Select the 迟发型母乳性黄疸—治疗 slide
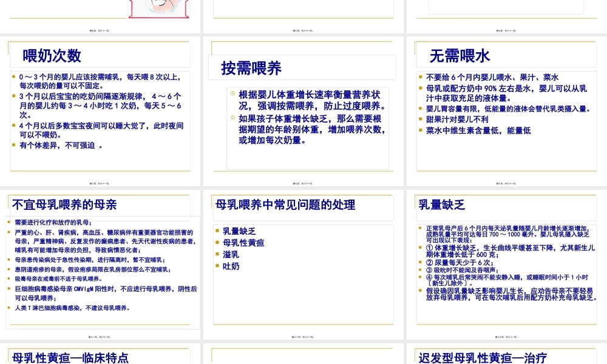Screen dimensions: 607x364 click(x=507, y=358)
